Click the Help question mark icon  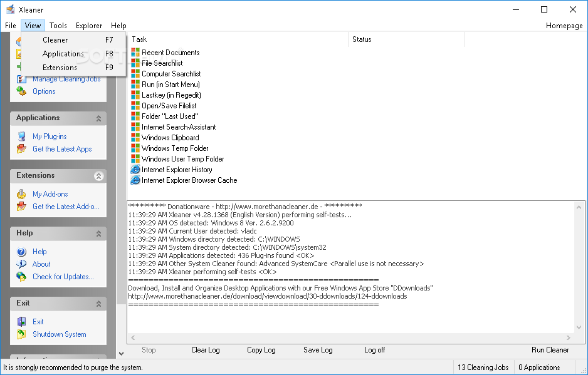pos(21,252)
